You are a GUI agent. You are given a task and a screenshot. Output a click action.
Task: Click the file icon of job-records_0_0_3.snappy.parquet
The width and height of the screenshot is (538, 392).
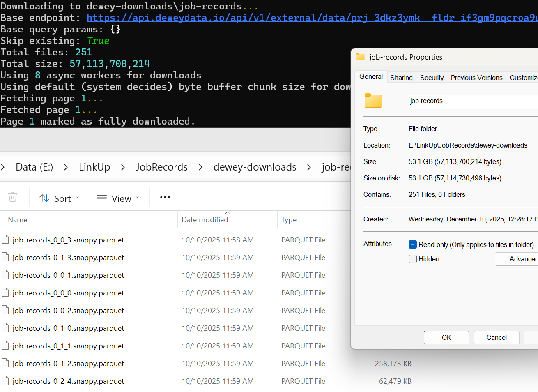(5, 240)
